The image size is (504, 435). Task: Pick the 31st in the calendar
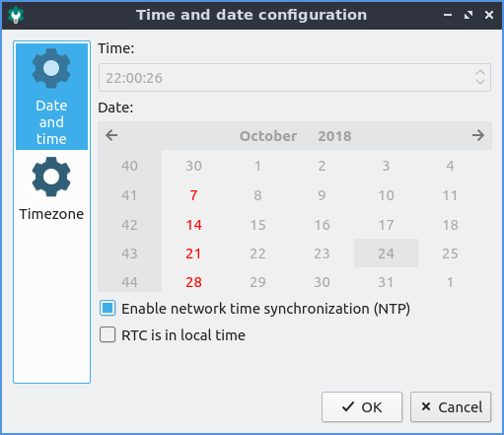click(x=386, y=282)
